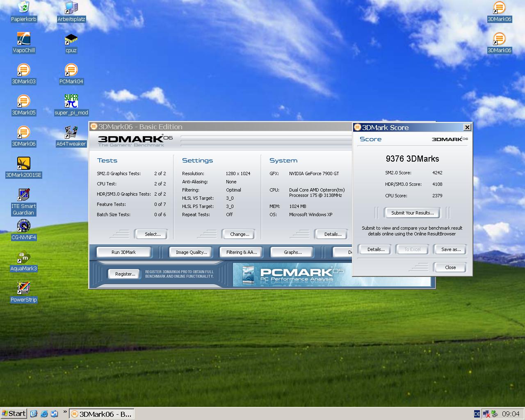Image resolution: width=525 pixels, height=420 pixels.
Task: Click the PCMark05 advertisement banner
Action: coord(292,274)
